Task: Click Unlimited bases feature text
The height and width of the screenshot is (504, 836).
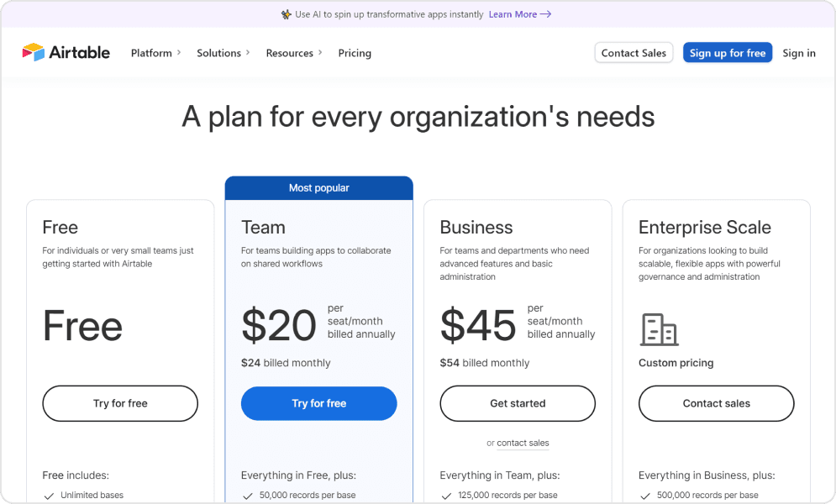Action: tap(92, 495)
